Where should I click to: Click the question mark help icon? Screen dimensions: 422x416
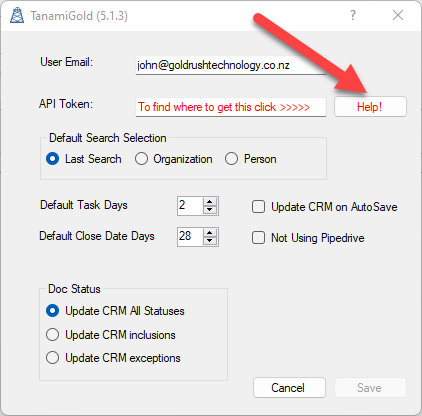(353, 15)
